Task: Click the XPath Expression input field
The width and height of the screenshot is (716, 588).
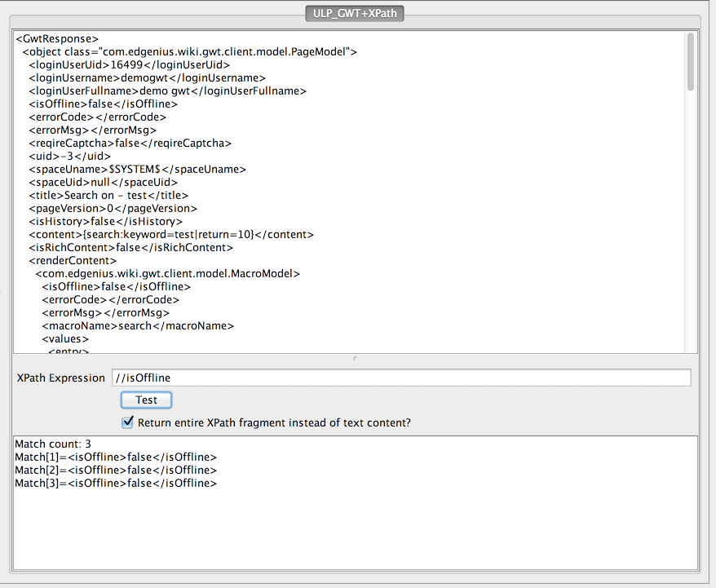Action: pyautogui.click(x=401, y=378)
